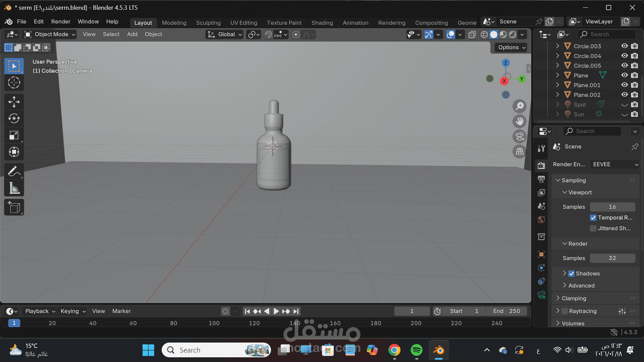Hide Plane.002 in the outliner
The height and width of the screenshot is (362, 644).
click(625, 95)
